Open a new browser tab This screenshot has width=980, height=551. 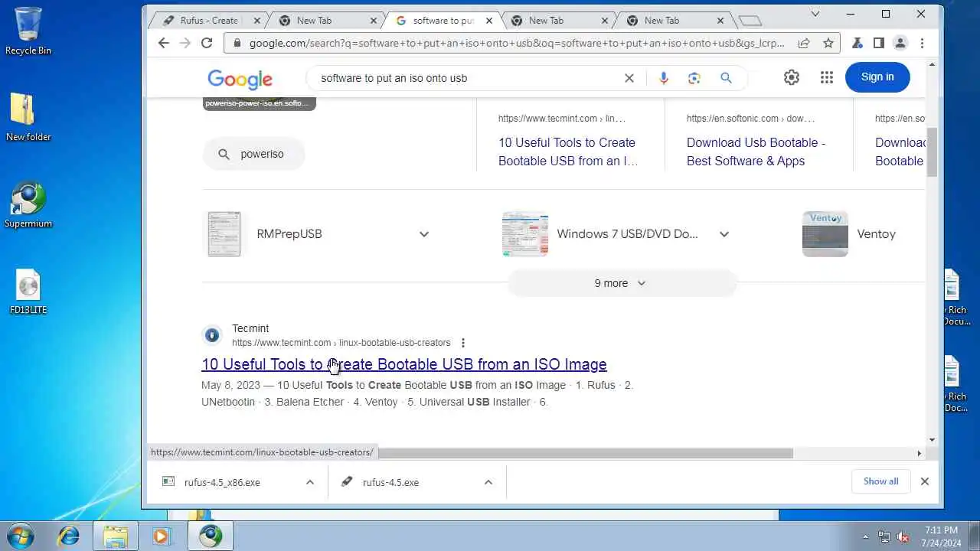click(x=750, y=21)
